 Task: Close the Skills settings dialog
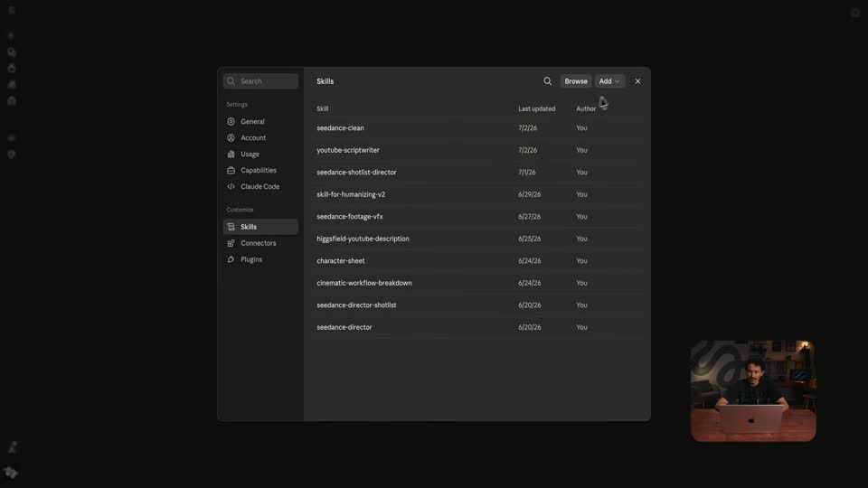637,81
